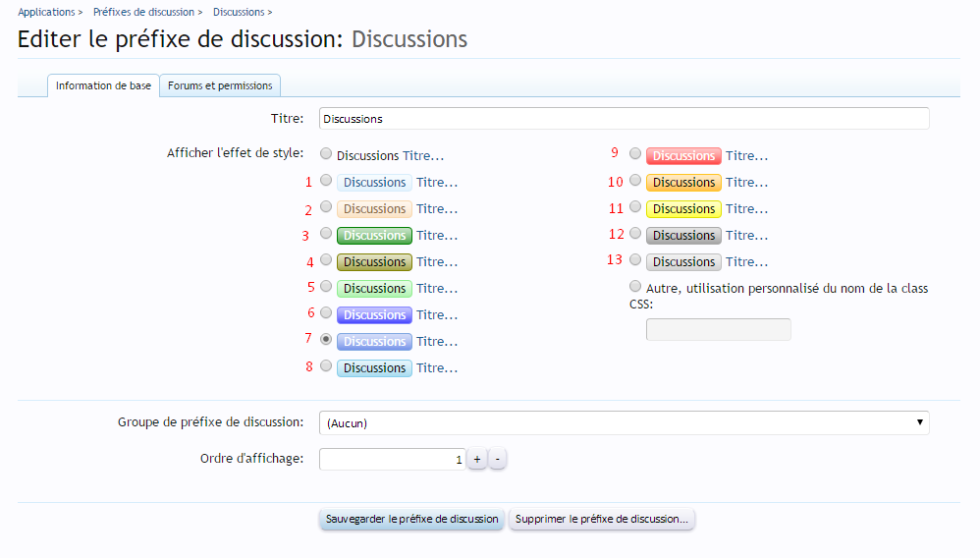Select style 3 dark green prefix radio
Viewport: 980px width, 558px height.
point(326,235)
